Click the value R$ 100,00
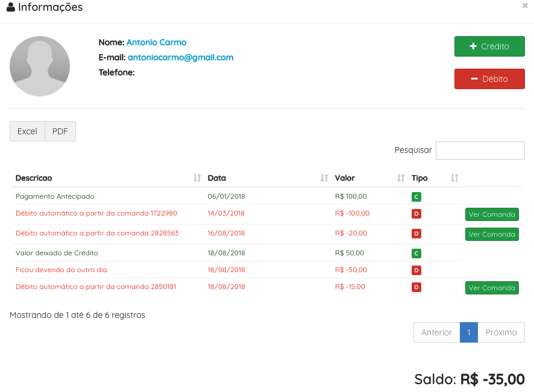This screenshot has height=392, width=534. [x=351, y=196]
